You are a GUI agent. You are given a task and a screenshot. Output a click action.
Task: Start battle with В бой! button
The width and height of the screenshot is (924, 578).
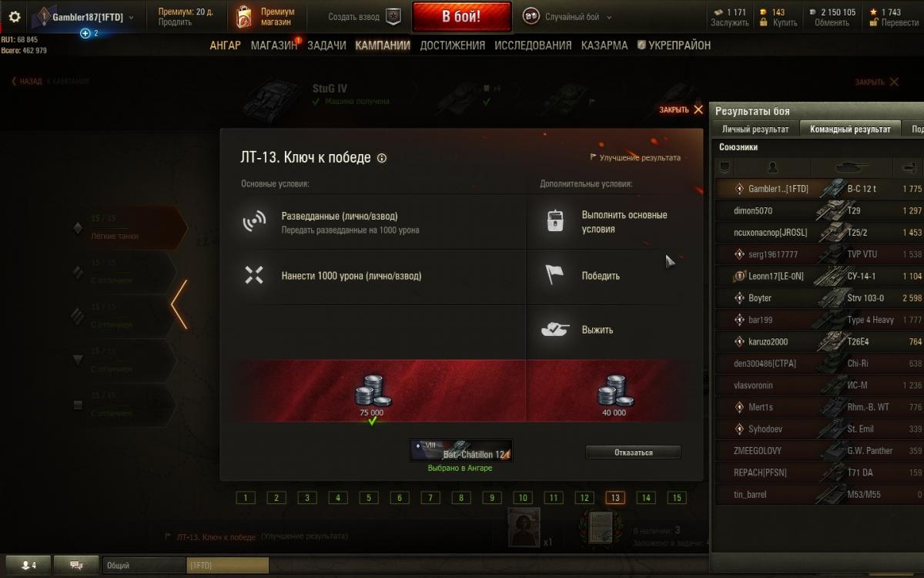click(461, 17)
